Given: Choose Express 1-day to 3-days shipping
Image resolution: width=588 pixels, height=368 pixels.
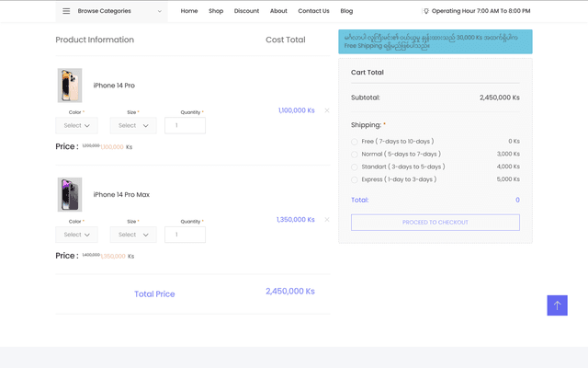Looking at the screenshot, I should 355,180.
